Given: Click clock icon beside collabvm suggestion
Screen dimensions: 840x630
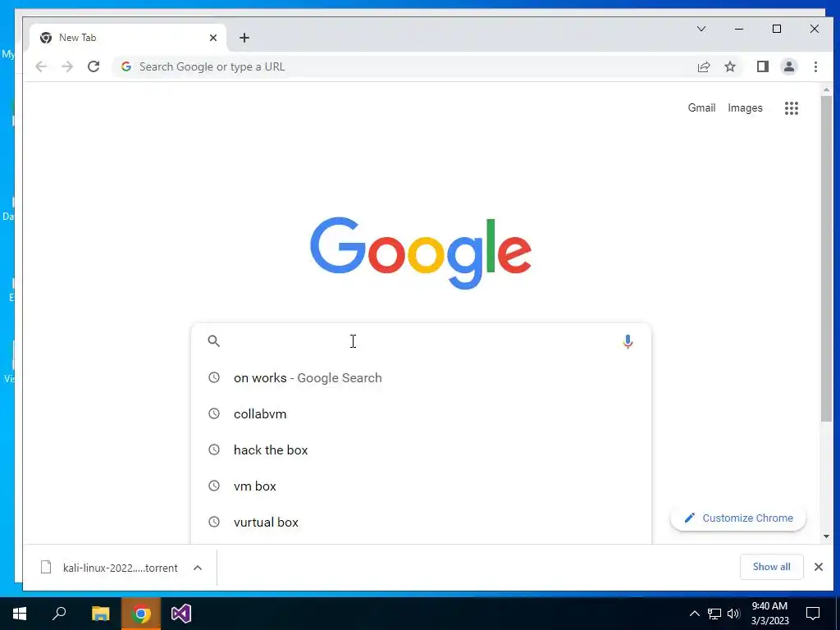Looking at the screenshot, I should (214, 413).
